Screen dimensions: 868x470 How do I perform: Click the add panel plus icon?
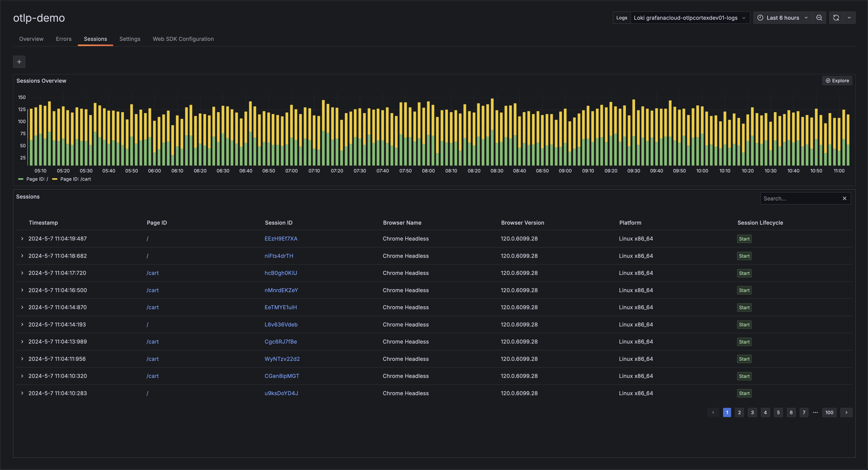point(19,62)
